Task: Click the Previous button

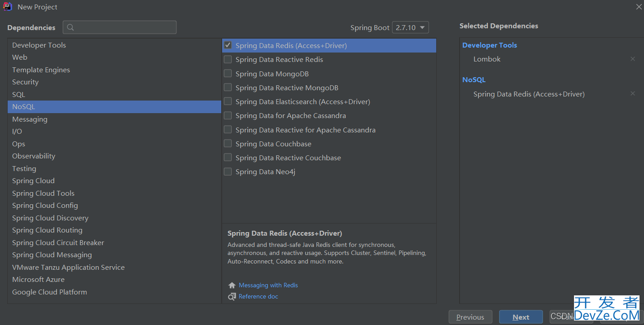Action: click(x=470, y=317)
